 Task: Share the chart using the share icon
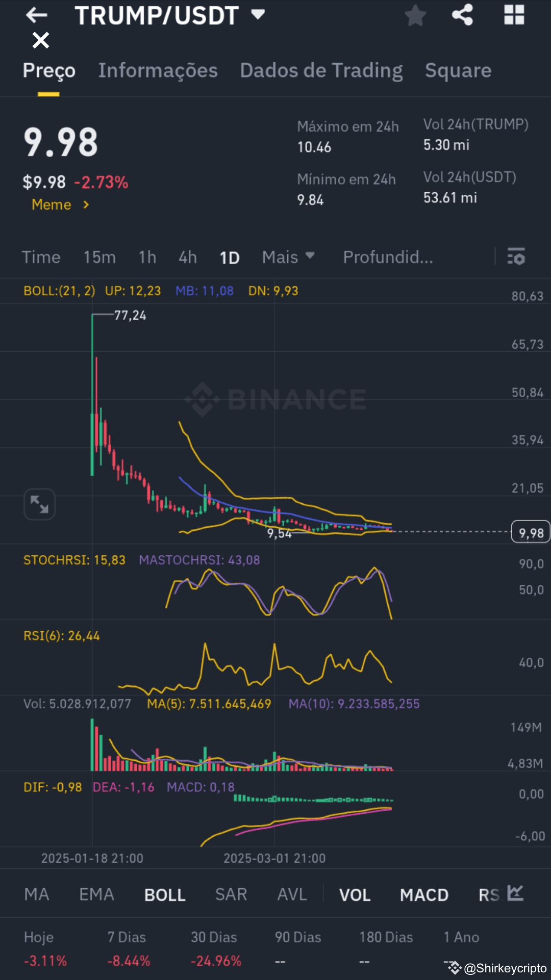pyautogui.click(x=463, y=15)
